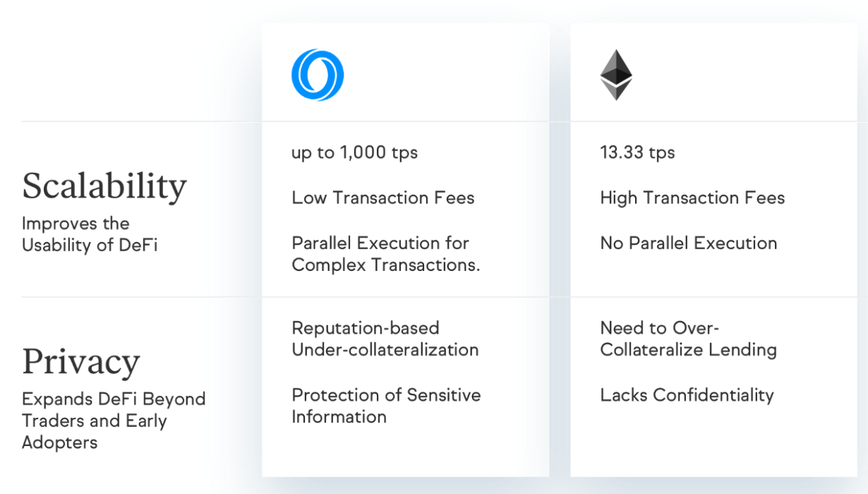Select "Low Transaction Fees" text
Screen dimensions: 868x494
(x=382, y=198)
